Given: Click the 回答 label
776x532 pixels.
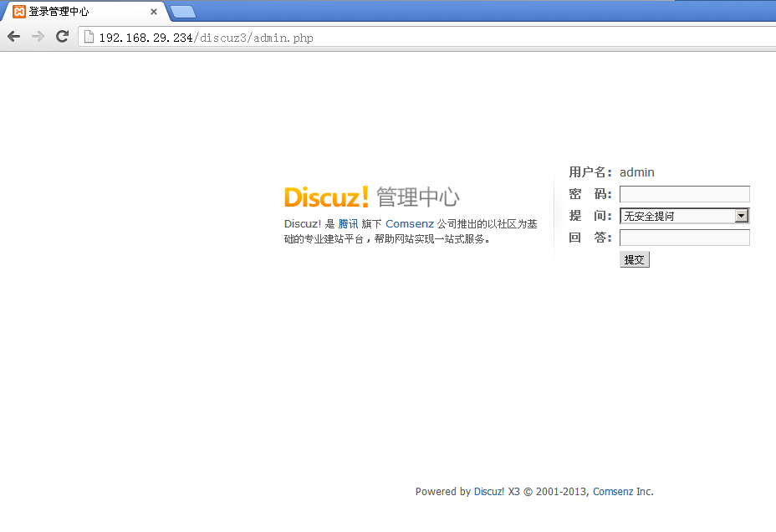Looking at the screenshot, I should pos(590,238).
